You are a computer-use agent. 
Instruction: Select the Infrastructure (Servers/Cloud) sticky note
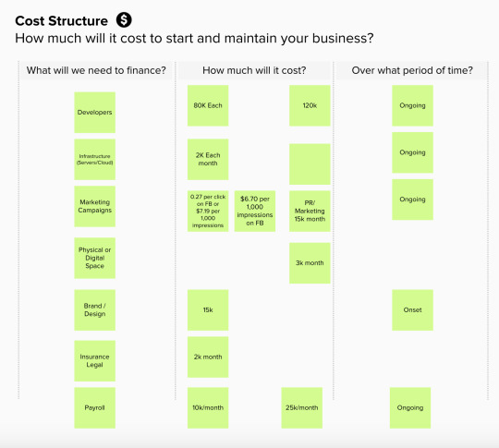pyautogui.click(x=94, y=160)
